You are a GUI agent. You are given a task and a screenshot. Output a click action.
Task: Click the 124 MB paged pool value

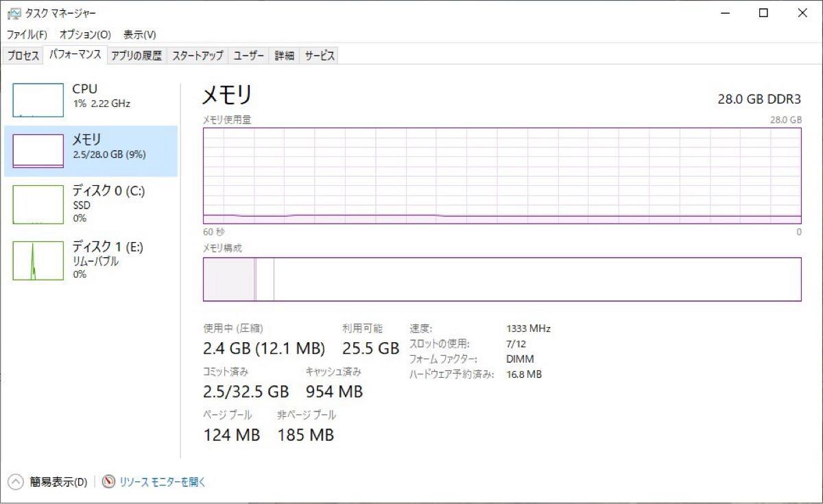[232, 435]
